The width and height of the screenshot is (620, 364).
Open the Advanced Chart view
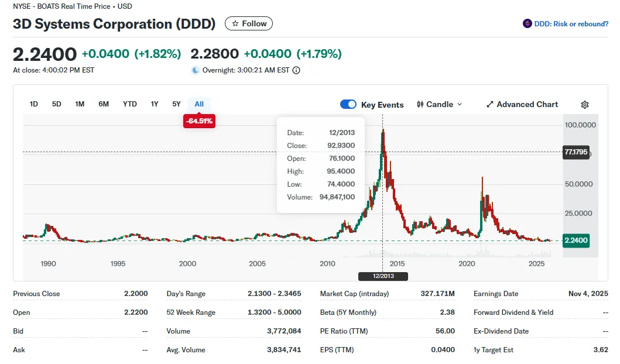click(527, 105)
